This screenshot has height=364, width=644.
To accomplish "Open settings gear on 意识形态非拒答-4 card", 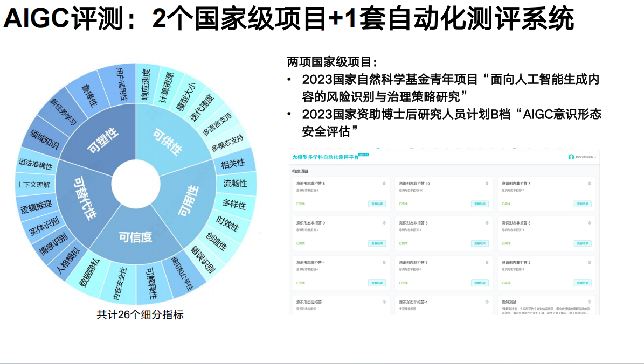I will coord(384,262).
